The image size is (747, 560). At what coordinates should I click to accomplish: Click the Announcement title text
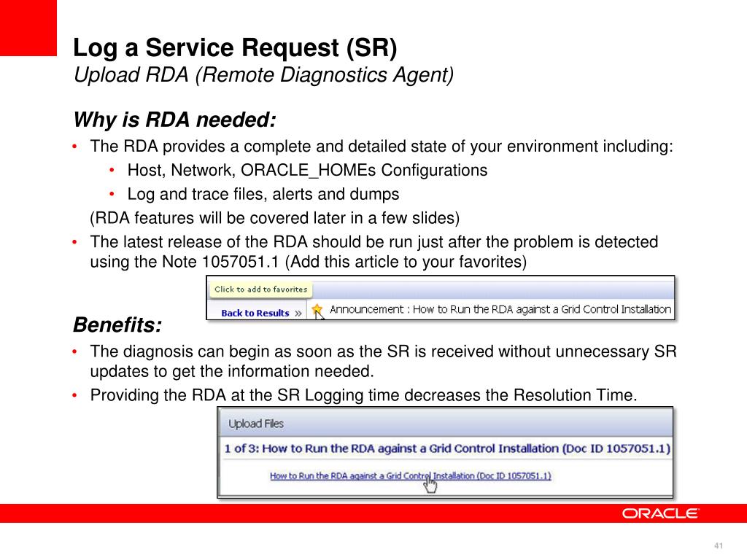(x=500, y=309)
